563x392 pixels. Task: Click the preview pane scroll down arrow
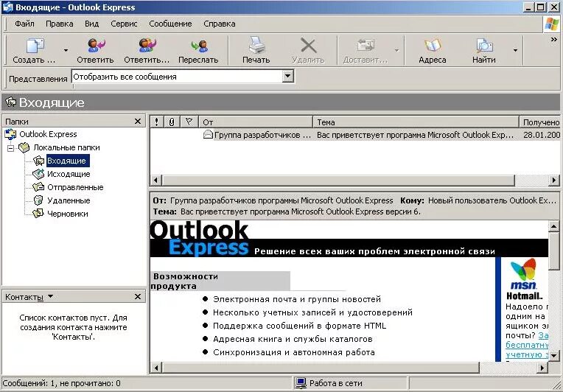(553, 355)
